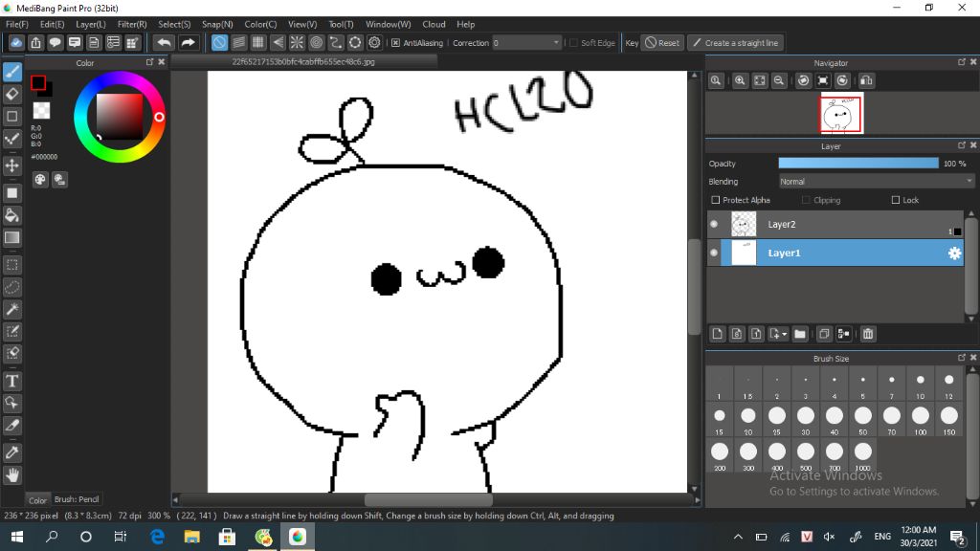Open the add-layer dropdown arrow
The height and width of the screenshot is (551, 980).
785,334
